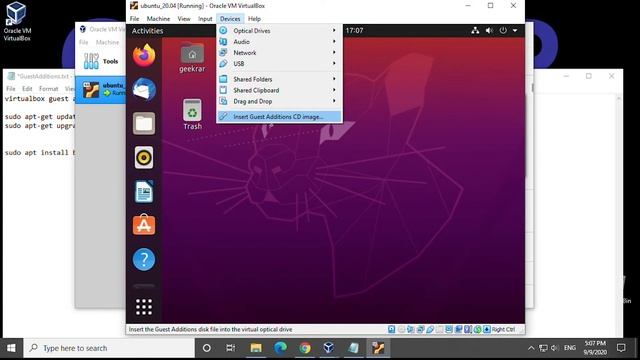Click recording indicator in VM status bar
The image size is (640, 360).
458,329
